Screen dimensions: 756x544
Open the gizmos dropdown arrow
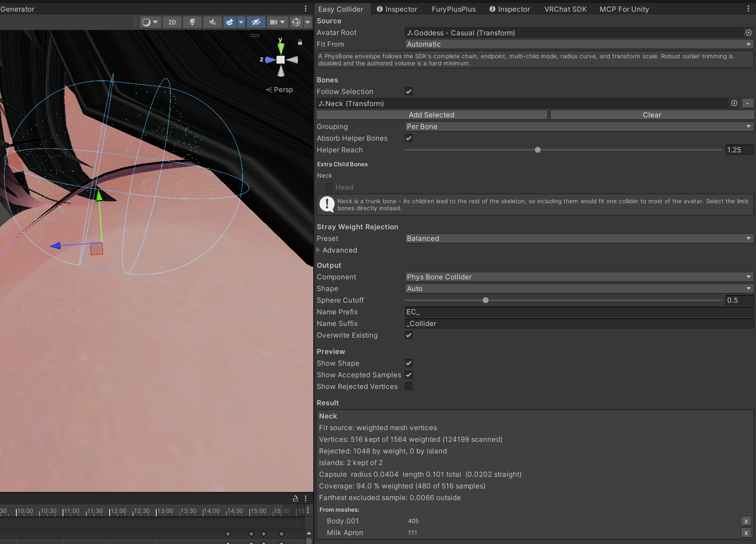point(308,22)
